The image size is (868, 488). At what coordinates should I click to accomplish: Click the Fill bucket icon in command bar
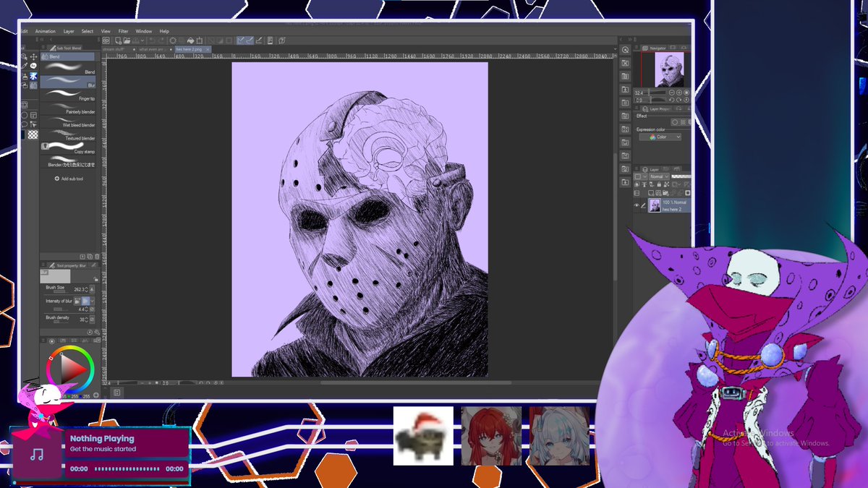(x=190, y=40)
